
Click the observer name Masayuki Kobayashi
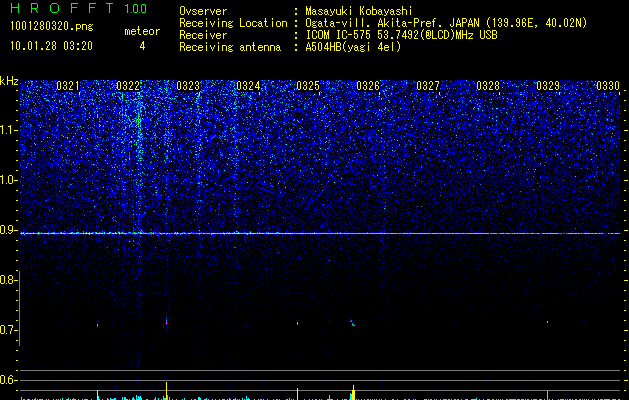coord(359,11)
